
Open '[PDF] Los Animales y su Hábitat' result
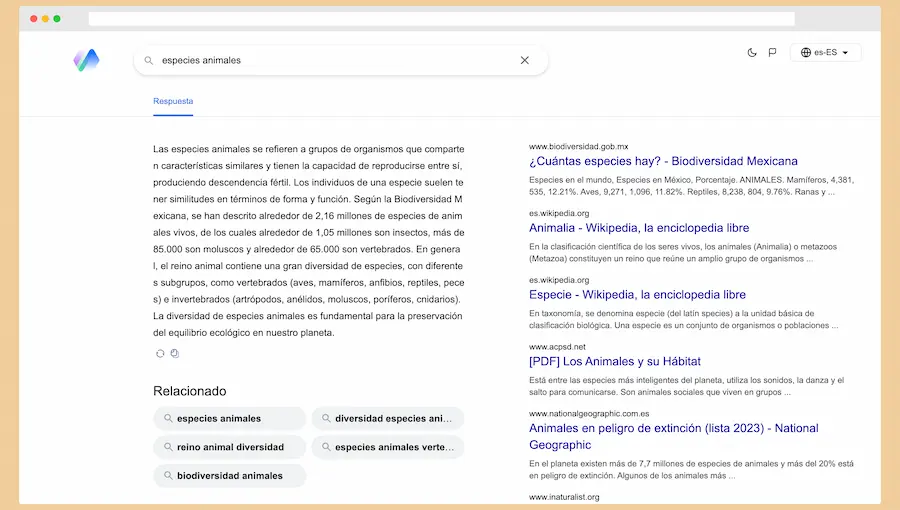coord(614,361)
